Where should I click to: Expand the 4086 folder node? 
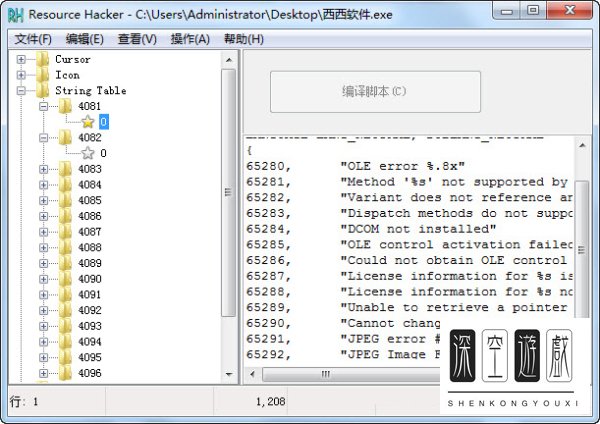(x=44, y=216)
